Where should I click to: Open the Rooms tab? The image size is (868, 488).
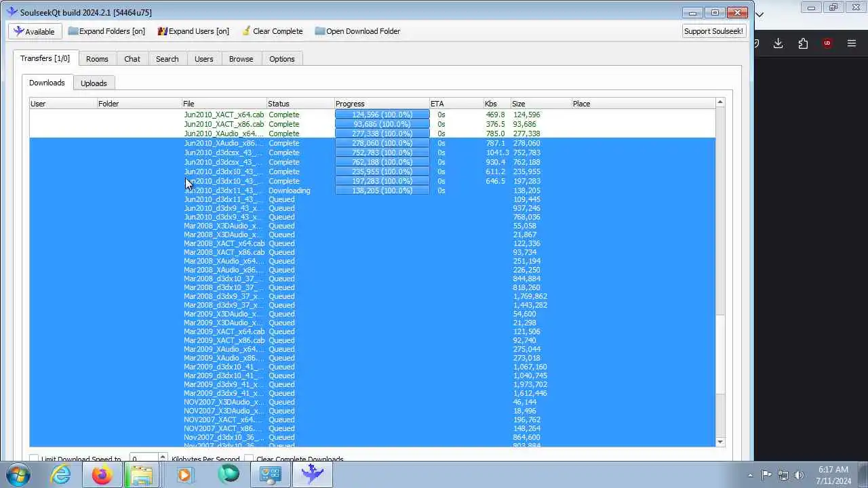click(97, 59)
